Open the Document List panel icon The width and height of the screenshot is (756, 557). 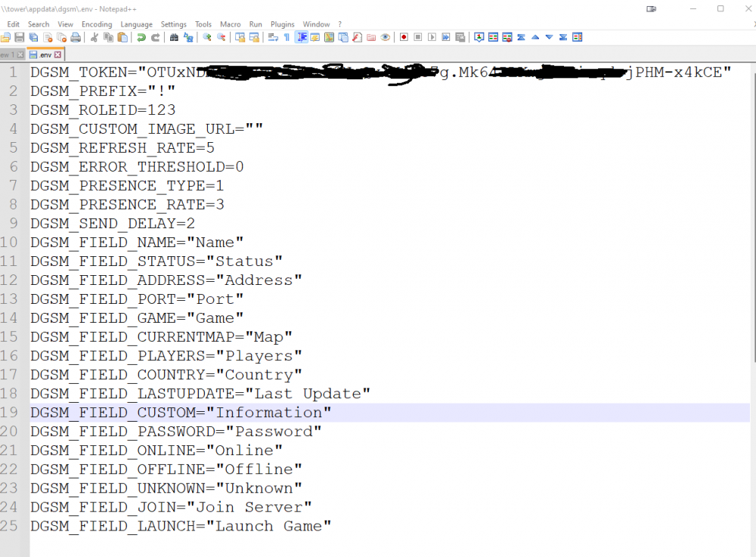click(343, 38)
